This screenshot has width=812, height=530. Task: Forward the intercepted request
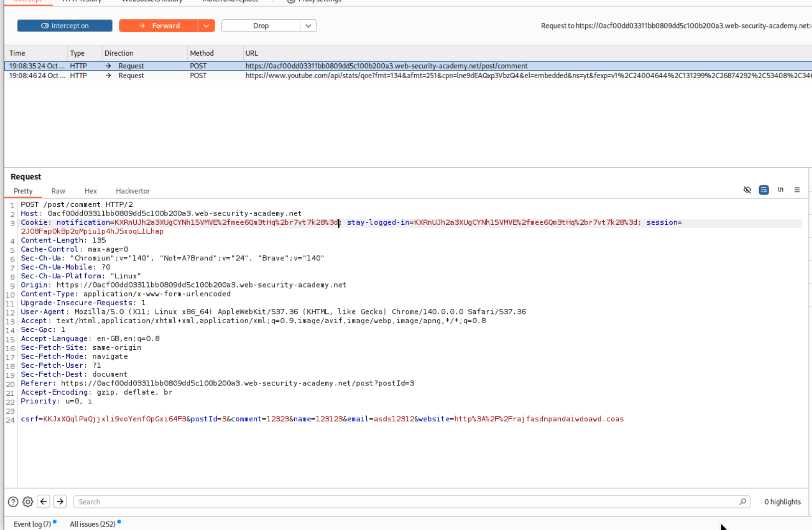tap(159, 26)
